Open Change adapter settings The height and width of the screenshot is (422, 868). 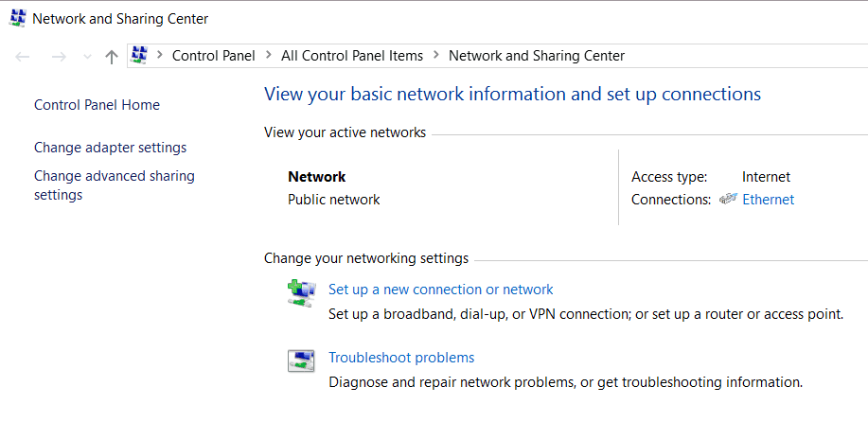[110, 148]
